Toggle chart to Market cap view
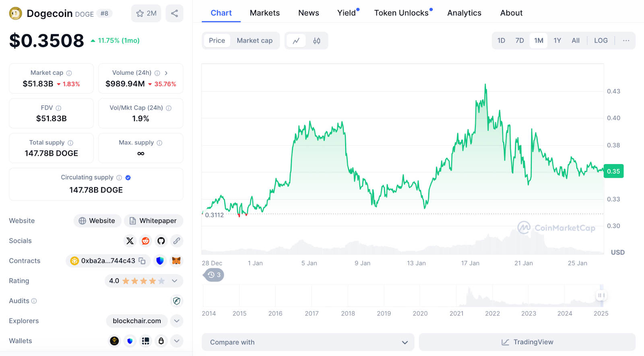This screenshot has height=356, width=644. [x=254, y=41]
